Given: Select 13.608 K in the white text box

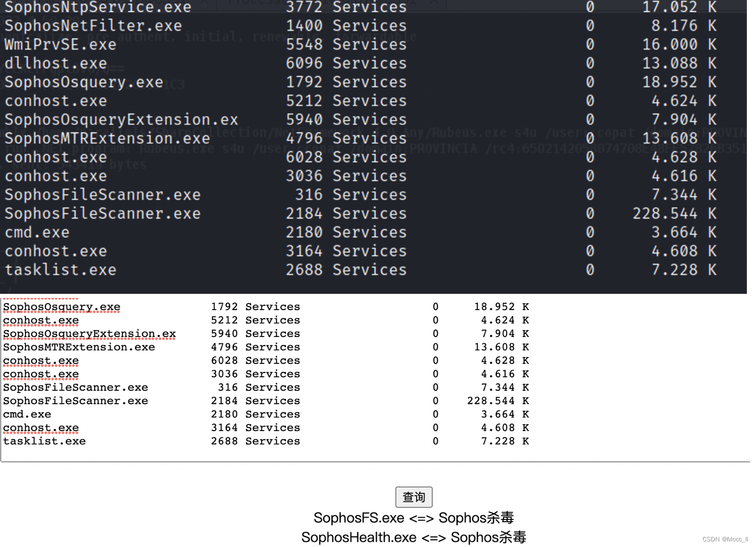Looking at the screenshot, I should pyautogui.click(x=501, y=347).
